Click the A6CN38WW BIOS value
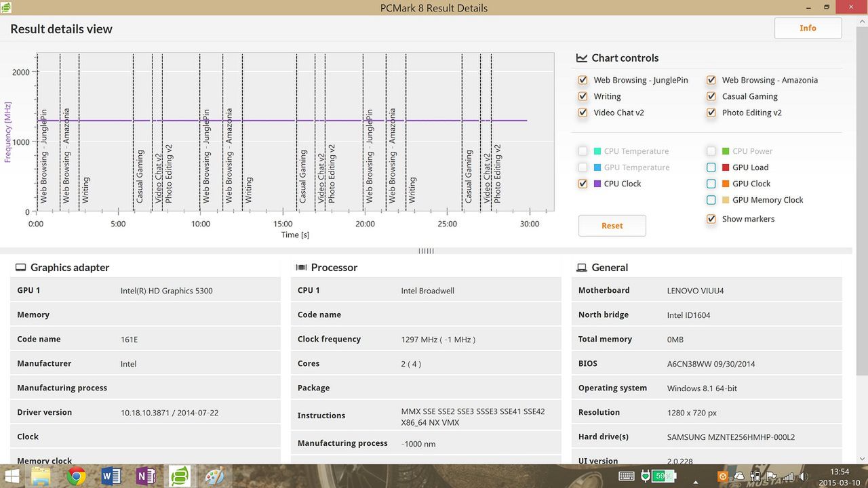Image resolution: width=868 pixels, height=488 pixels. pyautogui.click(x=711, y=364)
